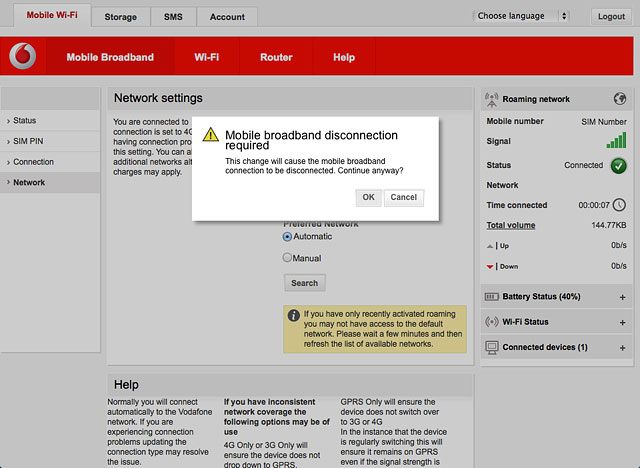The height and width of the screenshot is (468, 640).
Task: Click the Up speed value 0b/s
Action: pyautogui.click(x=619, y=245)
